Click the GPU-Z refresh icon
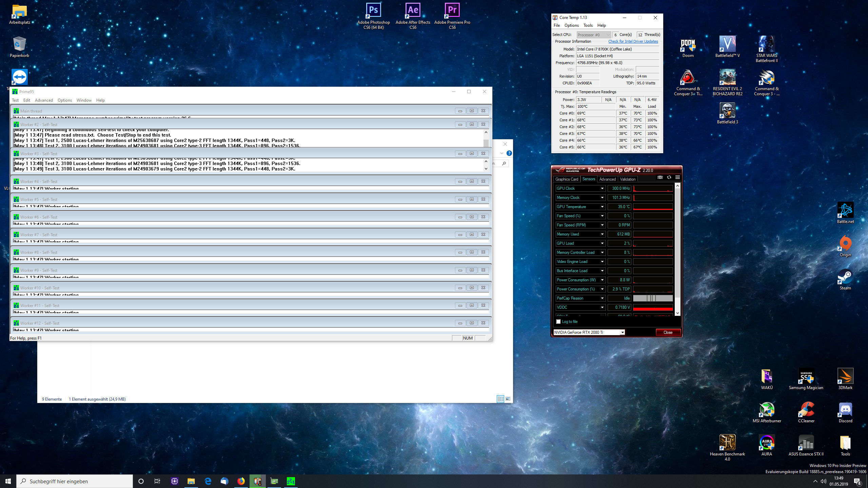The width and height of the screenshot is (868, 488). (669, 177)
